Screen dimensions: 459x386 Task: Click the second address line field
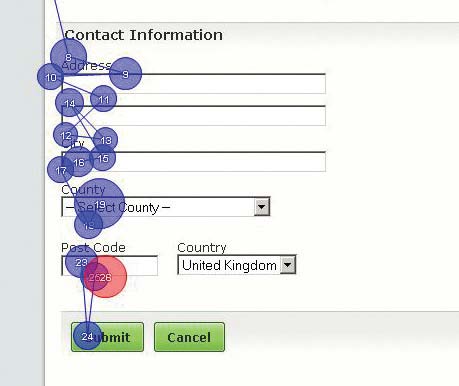click(194, 116)
